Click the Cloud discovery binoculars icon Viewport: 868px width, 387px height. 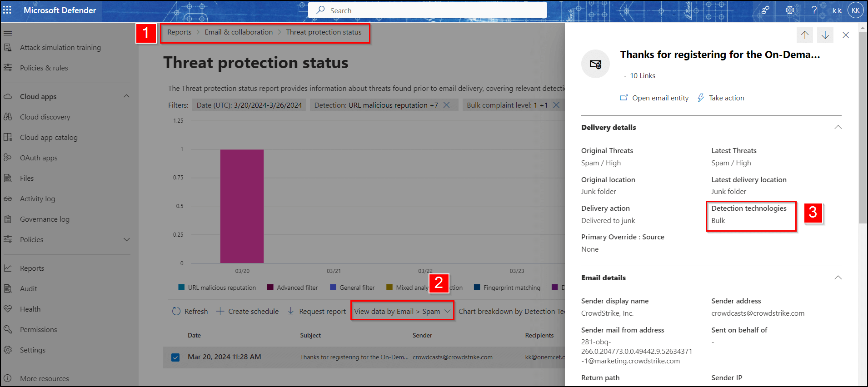8,117
